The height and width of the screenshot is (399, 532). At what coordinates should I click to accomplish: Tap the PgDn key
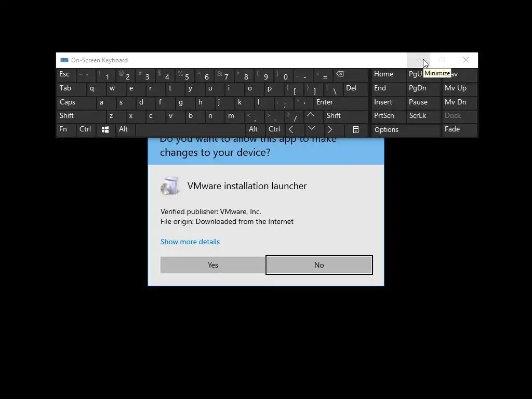[423, 89]
